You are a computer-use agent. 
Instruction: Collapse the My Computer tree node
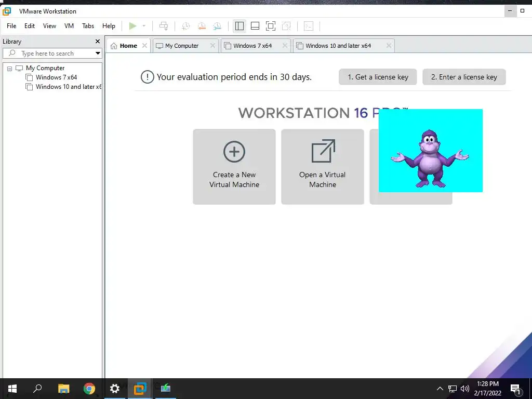click(x=9, y=68)
